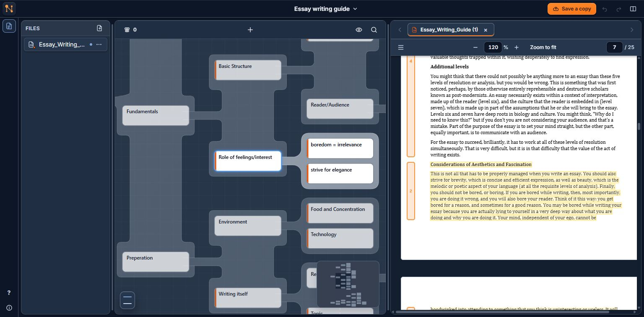Select the Basic Structure node
The width and height of the screenshot is (644, 317).
pos(248,70)
